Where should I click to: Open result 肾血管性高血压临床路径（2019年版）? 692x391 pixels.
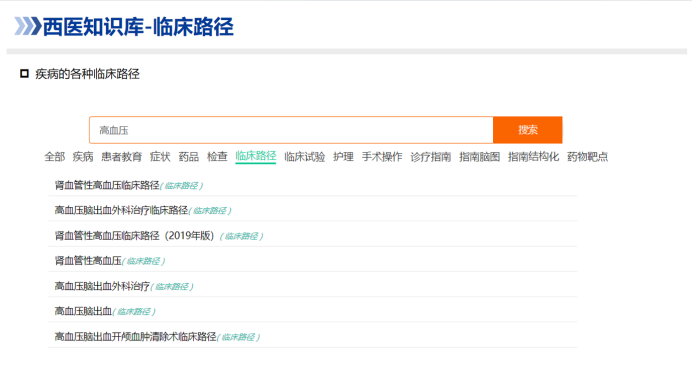coord(134,236)
